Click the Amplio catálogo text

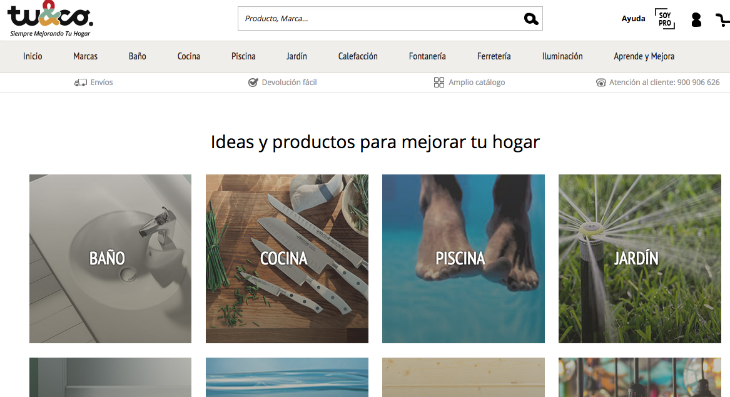pyautogui.click(x=477, y=82)
